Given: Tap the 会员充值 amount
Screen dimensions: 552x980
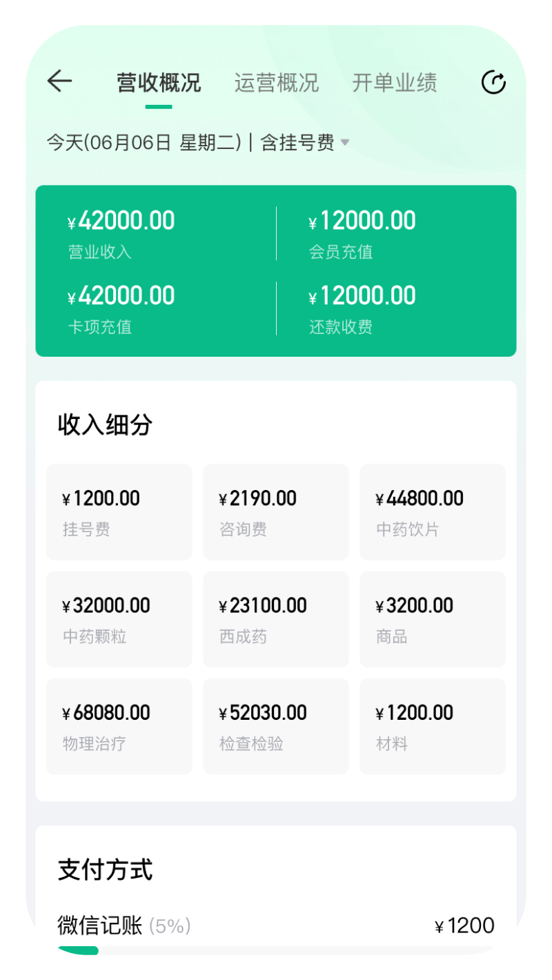Looking at the screenshot, I should (x=362, y=222).
